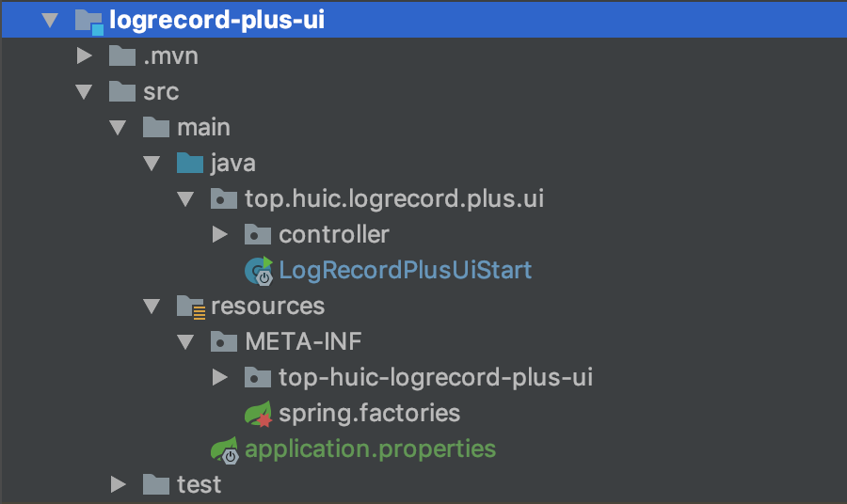Image resolution: width=847 pixels, height=504 pixels.
Task: Click the LogRecordPlusUiStart Spring Boot class icon
Action: 259,271
